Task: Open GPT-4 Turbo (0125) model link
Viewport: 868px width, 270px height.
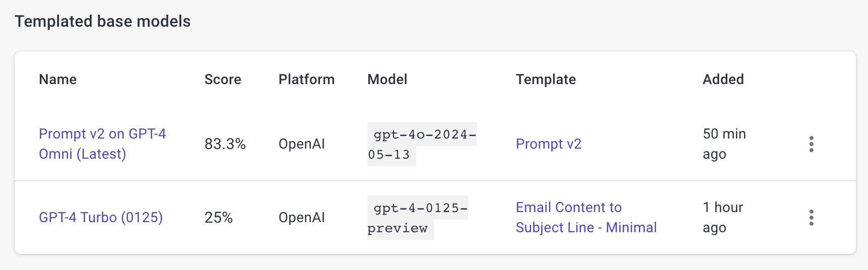Action: (101, 218)
